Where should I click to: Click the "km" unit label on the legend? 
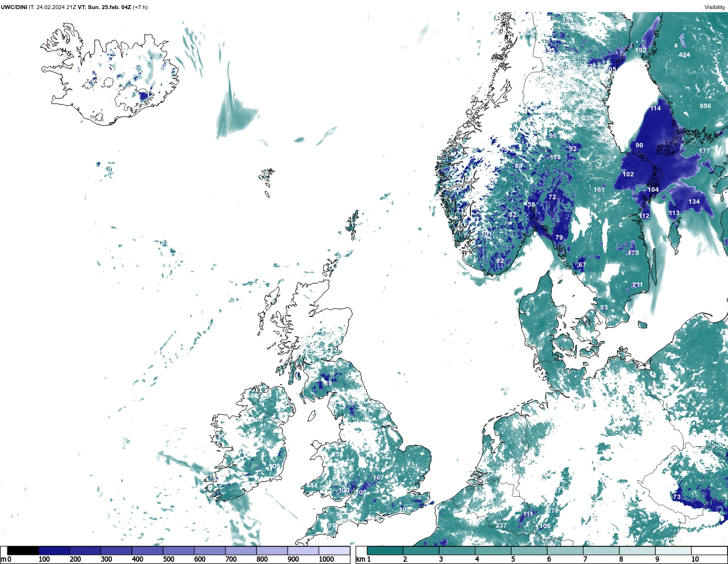pyautogui.click(x=359, y=559)
